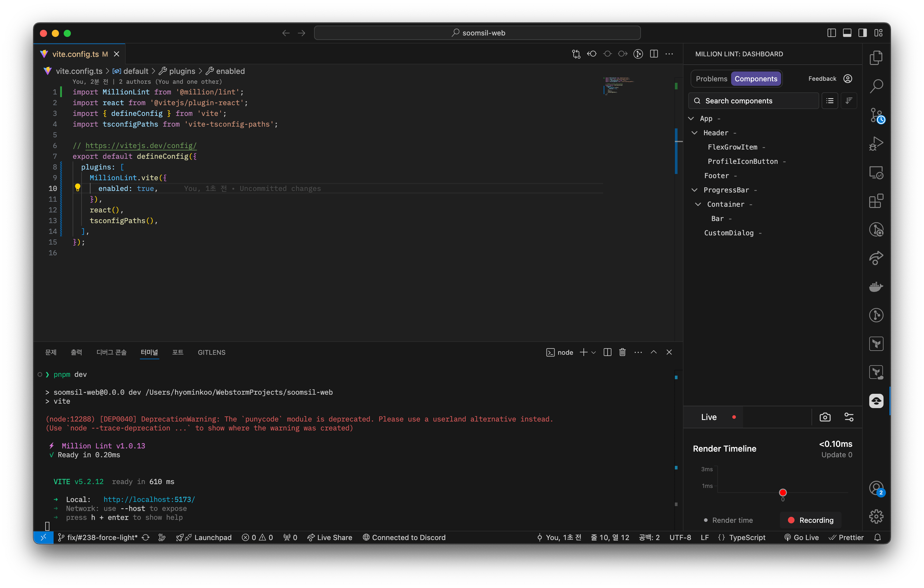Open the Accounts menu with badge 2

point(876,489)
